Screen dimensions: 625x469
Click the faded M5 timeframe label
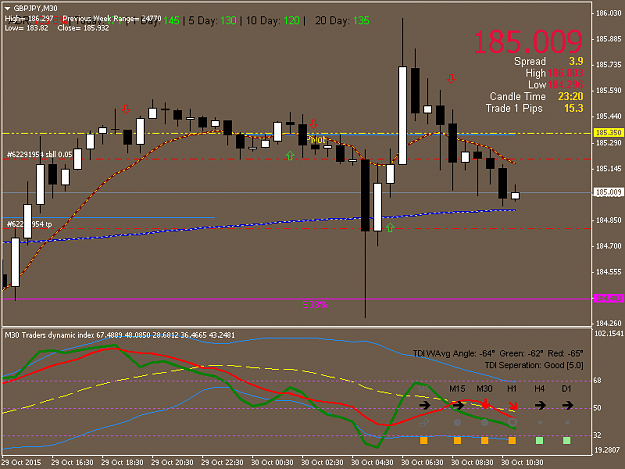pos(423,389)
